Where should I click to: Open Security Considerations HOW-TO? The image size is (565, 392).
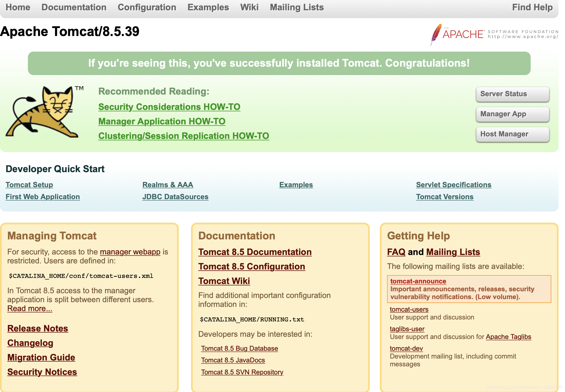pos(169,107)
